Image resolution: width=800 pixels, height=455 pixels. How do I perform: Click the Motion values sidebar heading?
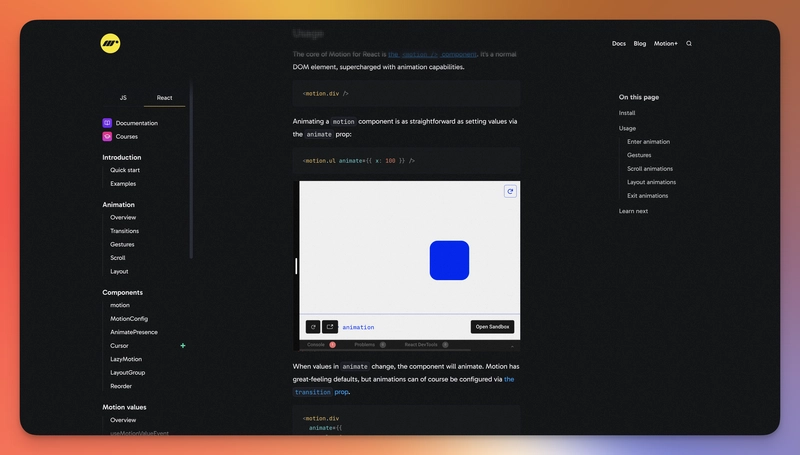124,408
